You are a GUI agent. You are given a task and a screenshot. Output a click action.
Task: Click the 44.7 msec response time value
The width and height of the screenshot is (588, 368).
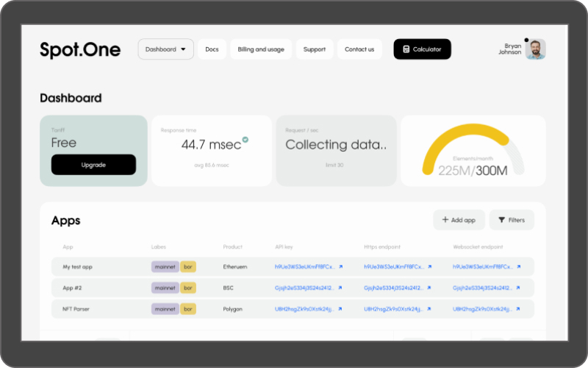[211, 144]
